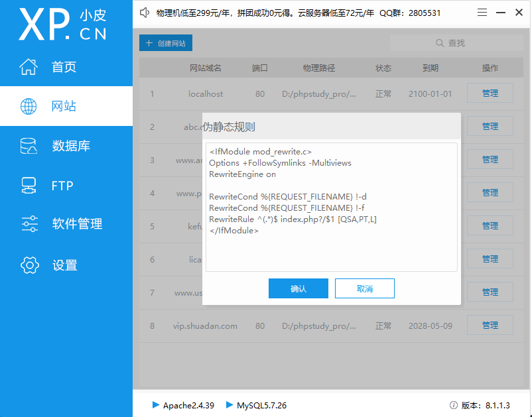The image size is (532, 417).
Task: Open 管理 for localhost row
Action: coord(490,93)
